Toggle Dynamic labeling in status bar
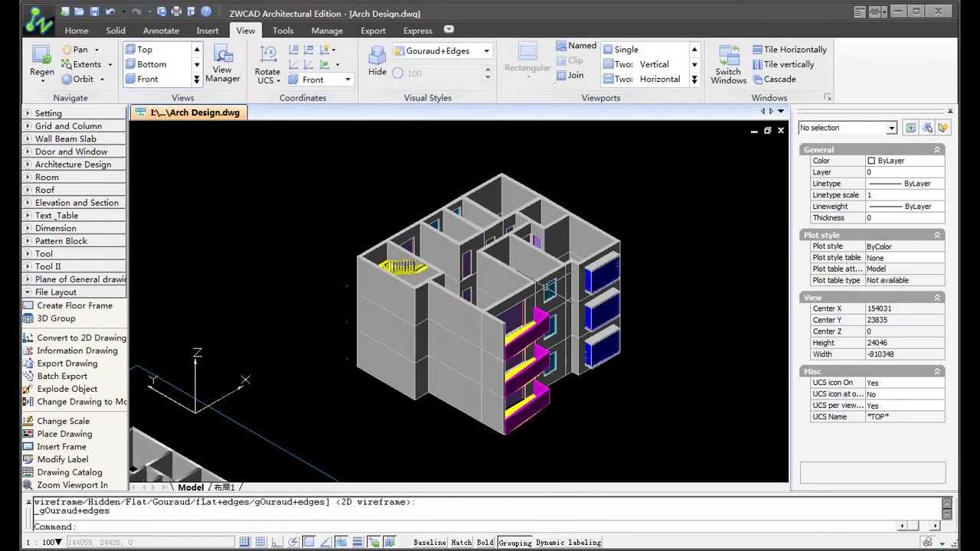This screenshot has width=980, height=551. click(x=568, y=543)
